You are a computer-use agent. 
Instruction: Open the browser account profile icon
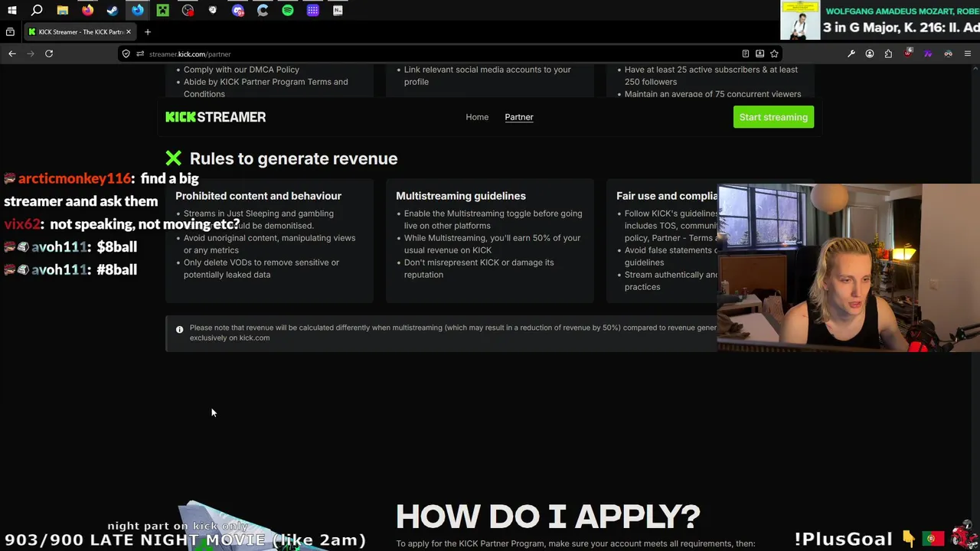pos(870,54)
